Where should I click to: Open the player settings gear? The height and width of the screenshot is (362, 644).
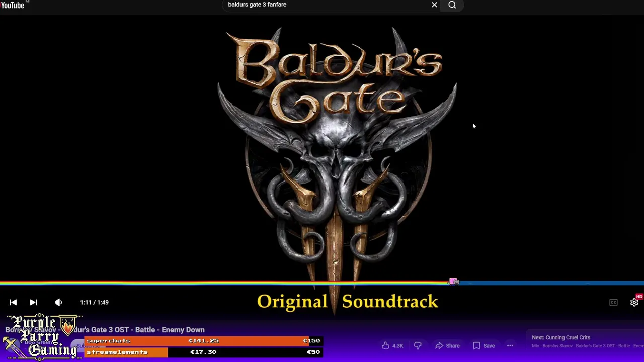634,302
